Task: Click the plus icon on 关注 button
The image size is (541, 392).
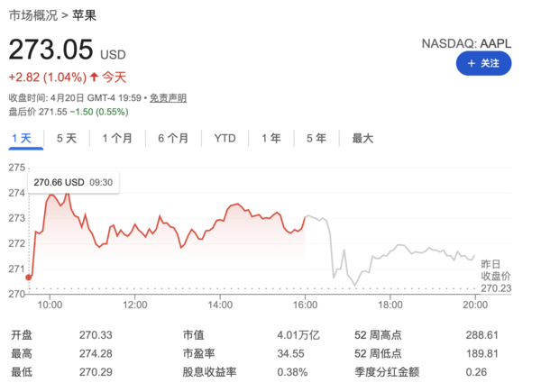Action: pos(472,63)
